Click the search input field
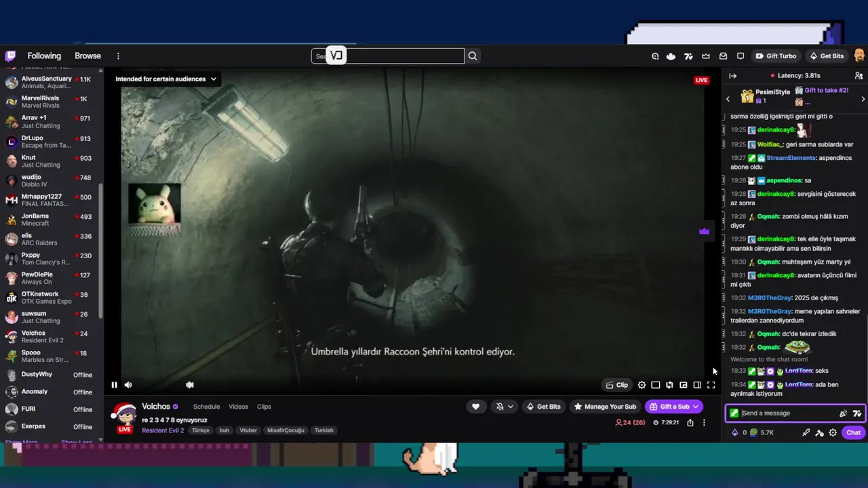 (388, 56)
